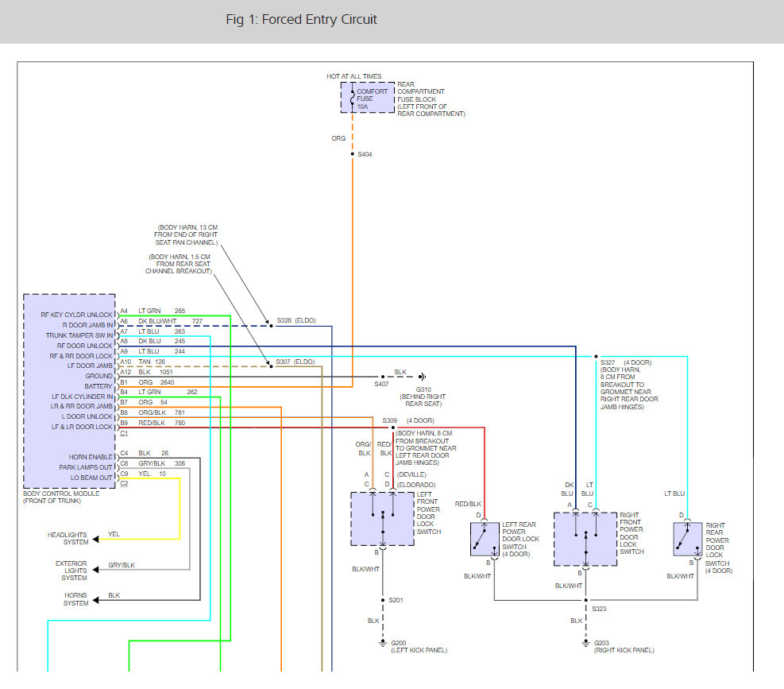
Task: Click the S323 splice above G203
Action: coord(585,600)
